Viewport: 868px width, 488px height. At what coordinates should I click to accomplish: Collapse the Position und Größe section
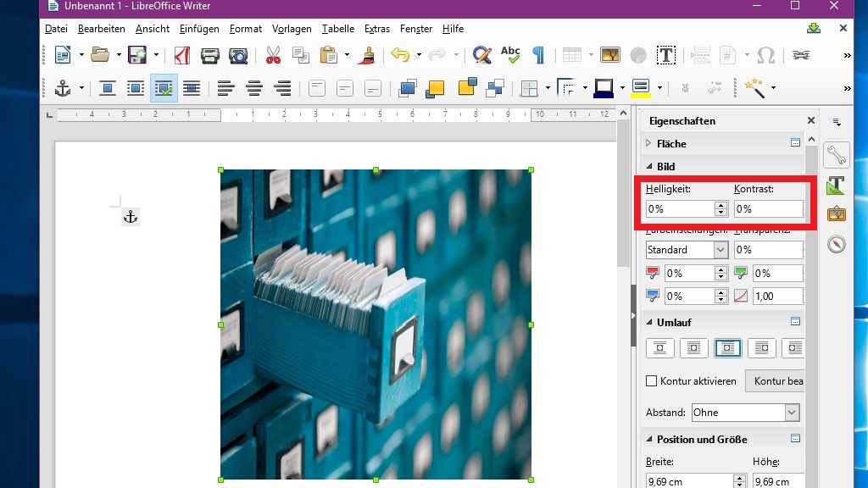(x=650, y=439)
